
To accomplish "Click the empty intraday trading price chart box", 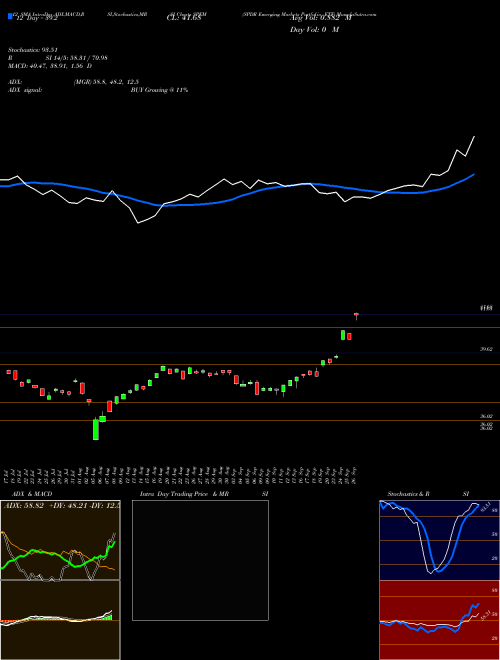I will 200,560.
